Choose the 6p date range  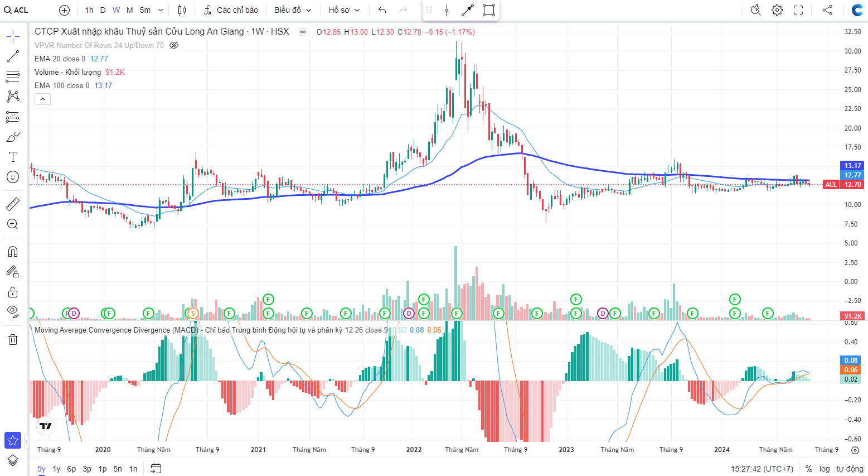pyautogui.click(x=71, y=469)
